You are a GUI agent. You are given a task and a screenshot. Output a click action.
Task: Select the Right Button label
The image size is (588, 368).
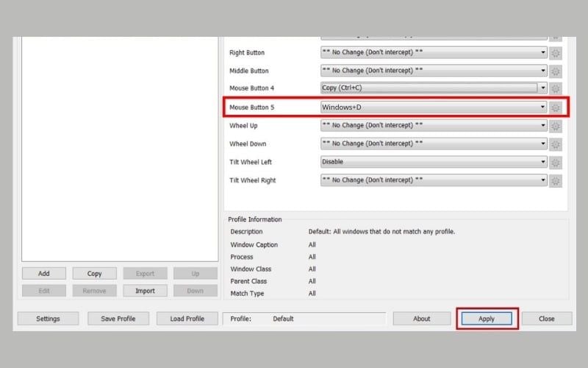click(x=247, y=52)
